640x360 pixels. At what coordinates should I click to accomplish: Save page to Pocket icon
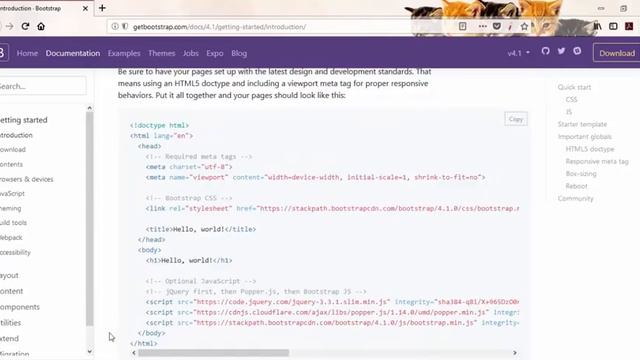pos(496,27)
